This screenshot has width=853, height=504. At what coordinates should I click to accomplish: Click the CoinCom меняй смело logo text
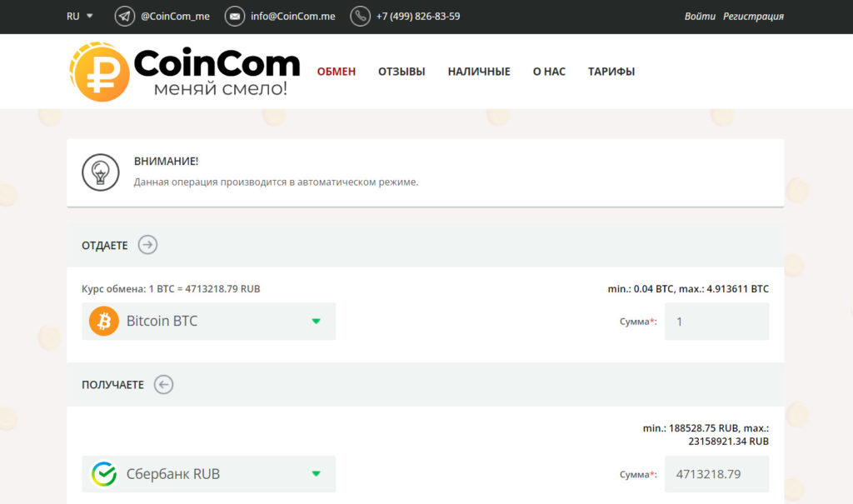click(x=217, y=72)
